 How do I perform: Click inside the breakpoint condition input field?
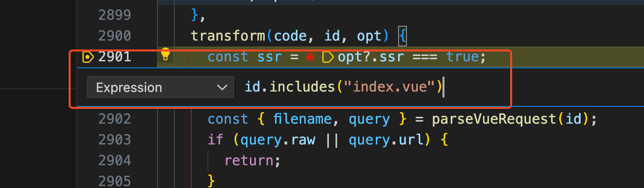375,88
